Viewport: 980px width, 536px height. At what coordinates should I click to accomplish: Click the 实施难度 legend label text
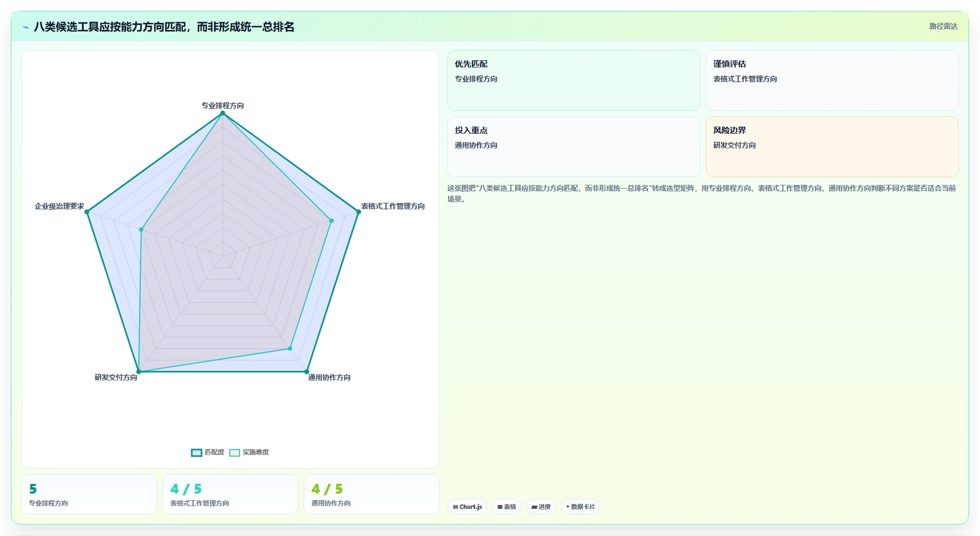(256, 452)
